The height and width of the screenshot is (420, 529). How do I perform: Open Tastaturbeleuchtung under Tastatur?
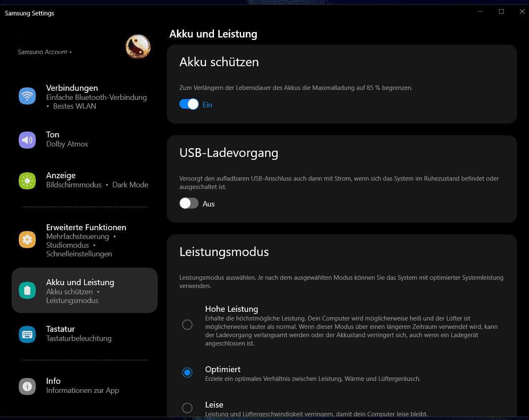(x=79, y=338)
